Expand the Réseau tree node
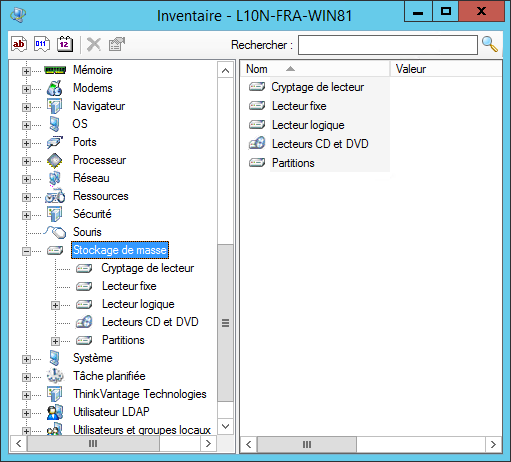The width and height of the screenshot is (511, 462). (26, 179)
